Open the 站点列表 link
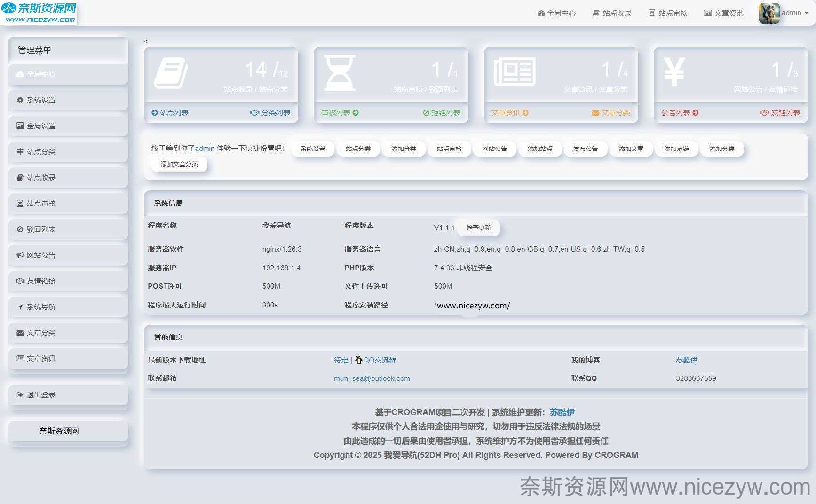 (170, 113)
